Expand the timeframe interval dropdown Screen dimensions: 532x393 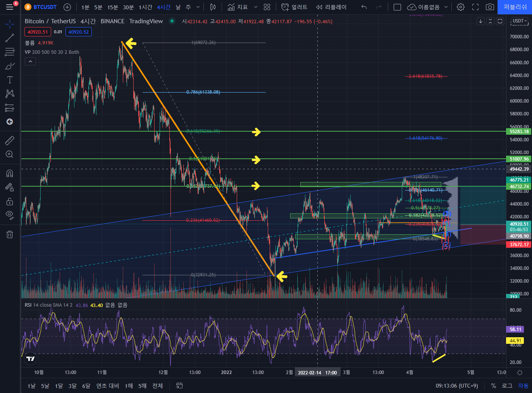click(x=198, y=7)
